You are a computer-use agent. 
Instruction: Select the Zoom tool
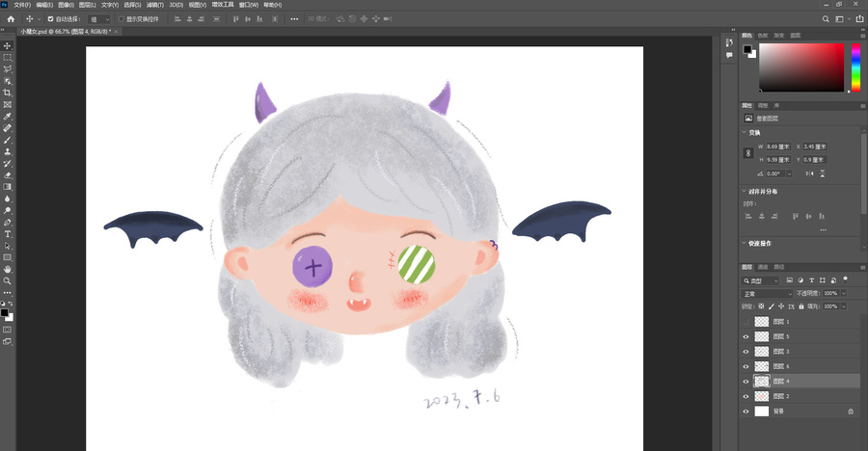(7, 281)
